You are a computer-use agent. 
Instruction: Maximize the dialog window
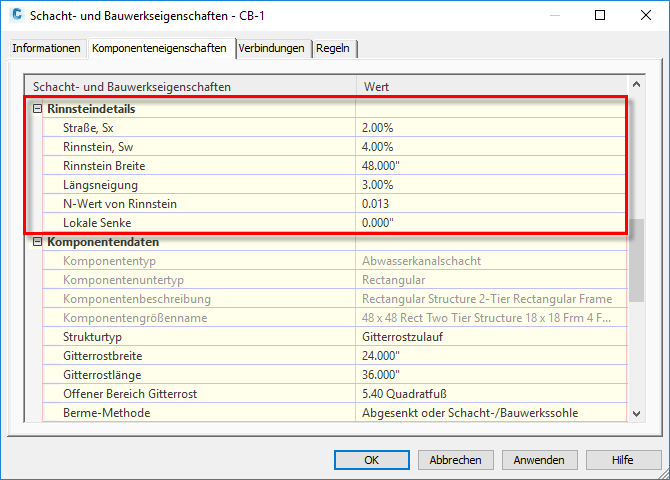coord(600,15)
